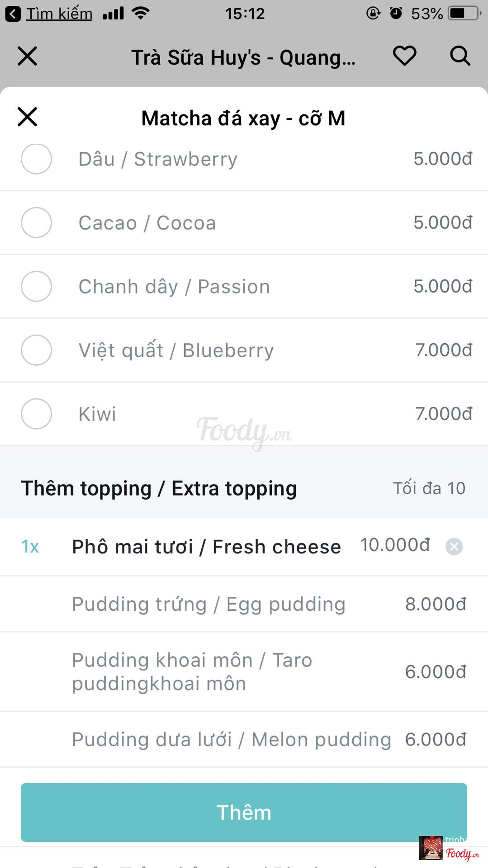Tap the Phô mai tươi / Fresh cheese row
This screenshot has width=488, height=868.
tap(206, 547)
